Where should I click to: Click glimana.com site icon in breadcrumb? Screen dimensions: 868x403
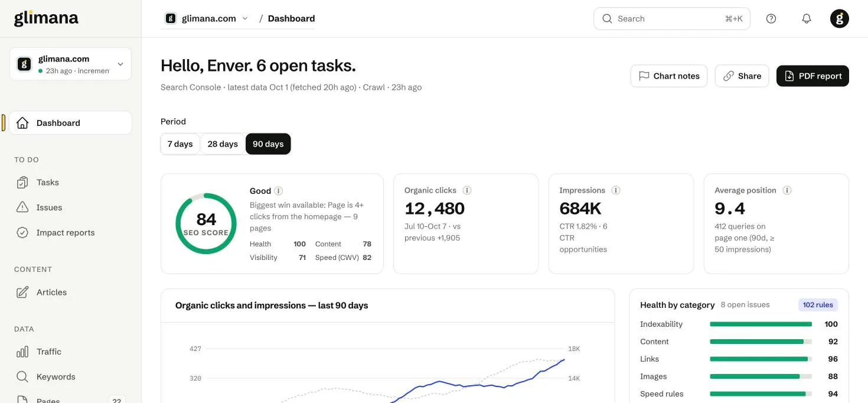point(171,18)
